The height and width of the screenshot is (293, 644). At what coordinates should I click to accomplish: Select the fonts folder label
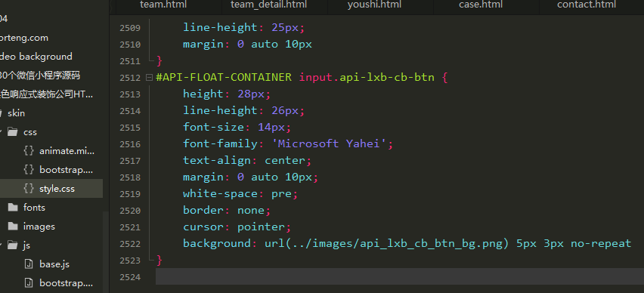[x=34, y=208]
